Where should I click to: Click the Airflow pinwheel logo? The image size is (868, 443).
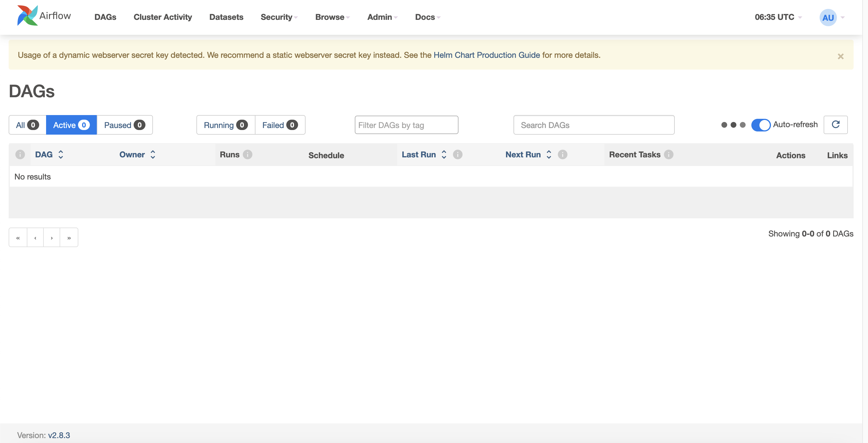(x=27, y=16)
